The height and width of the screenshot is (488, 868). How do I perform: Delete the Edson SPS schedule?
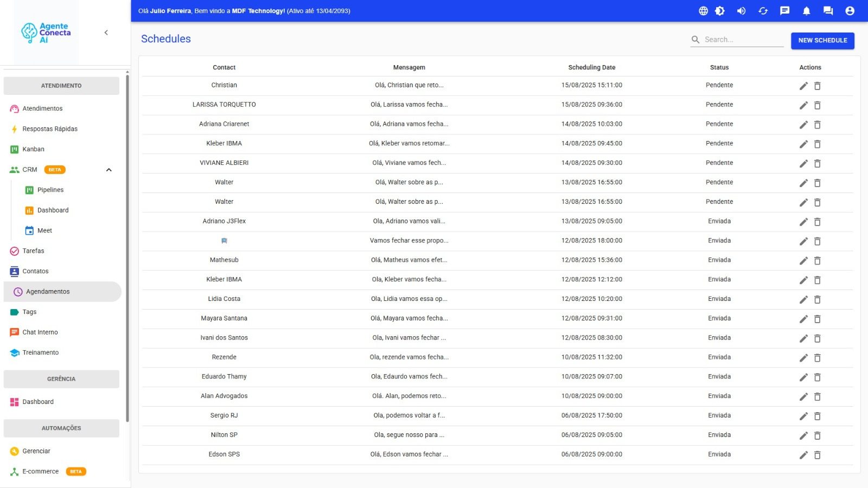point(818,455)
